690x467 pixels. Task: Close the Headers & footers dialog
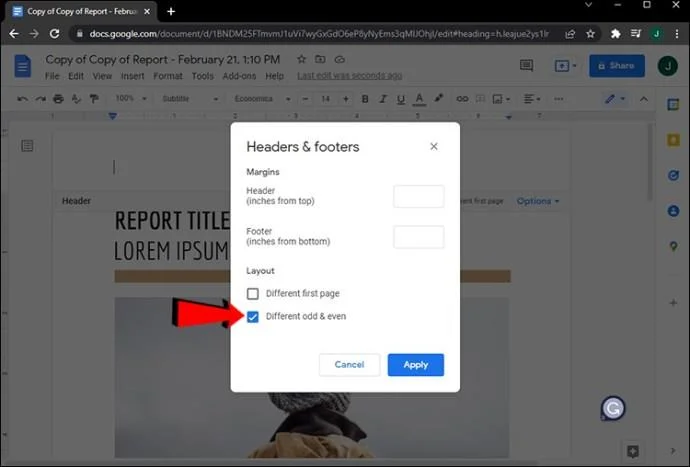tap(434, 147)
